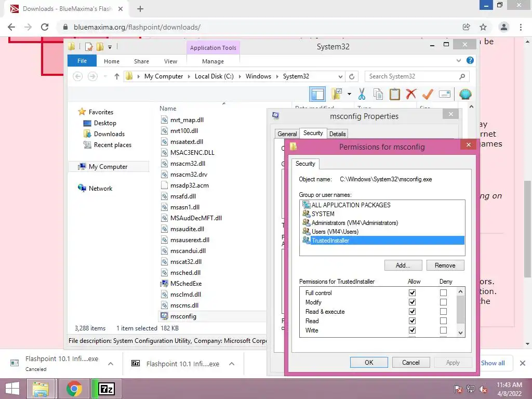Image resolution: width=532 pixels, height=399 pixels.
Task: Open Chrome profile avatar
Action: click(504, 27)
